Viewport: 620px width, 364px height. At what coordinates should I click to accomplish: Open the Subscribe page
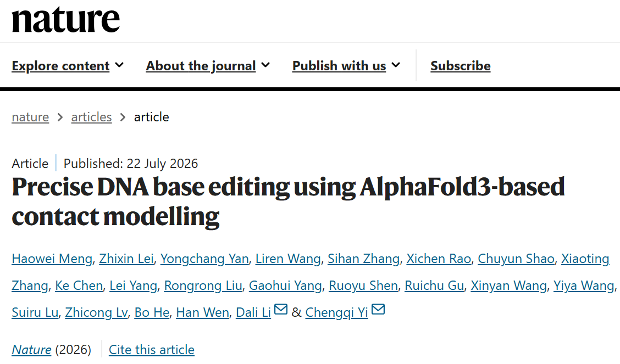[x=461, y=65]
